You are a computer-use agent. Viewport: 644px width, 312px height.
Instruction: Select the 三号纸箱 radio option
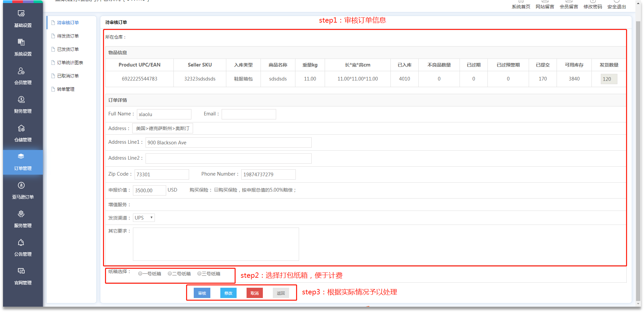pos(199,274)
